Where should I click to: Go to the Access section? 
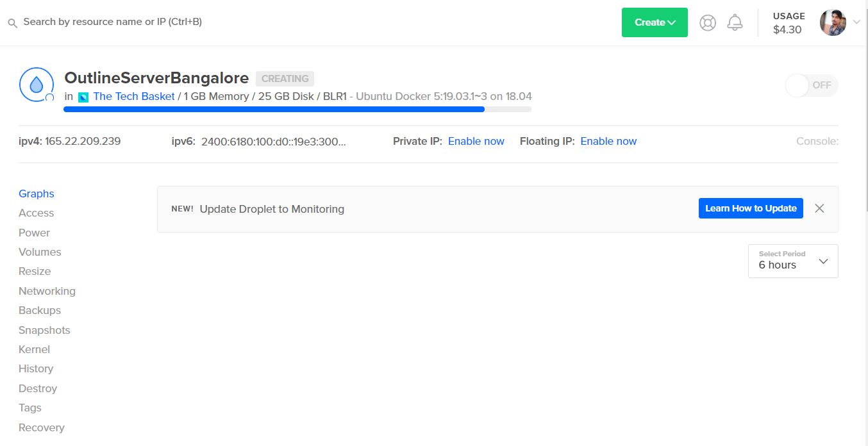[x=37, y=213]
